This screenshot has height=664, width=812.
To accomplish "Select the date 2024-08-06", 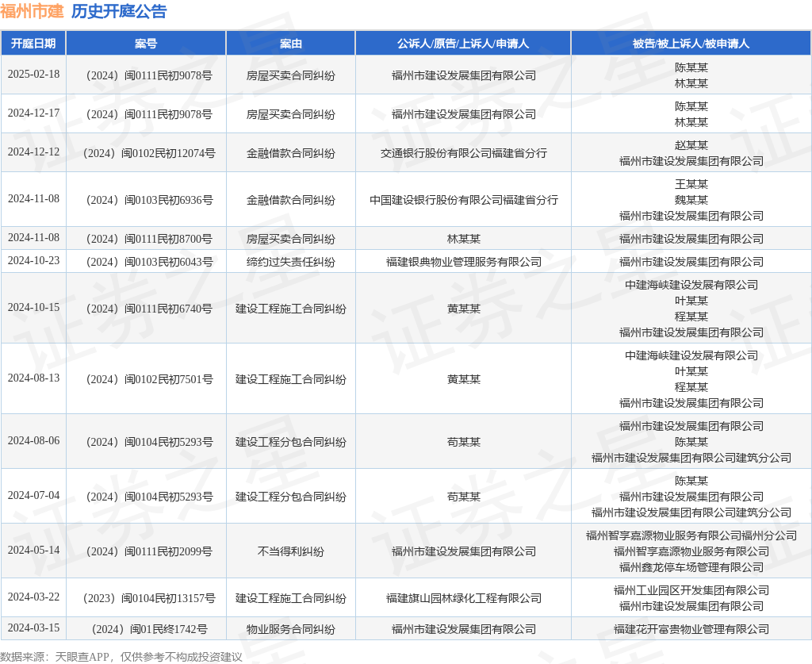I will [x=33, y=441].
